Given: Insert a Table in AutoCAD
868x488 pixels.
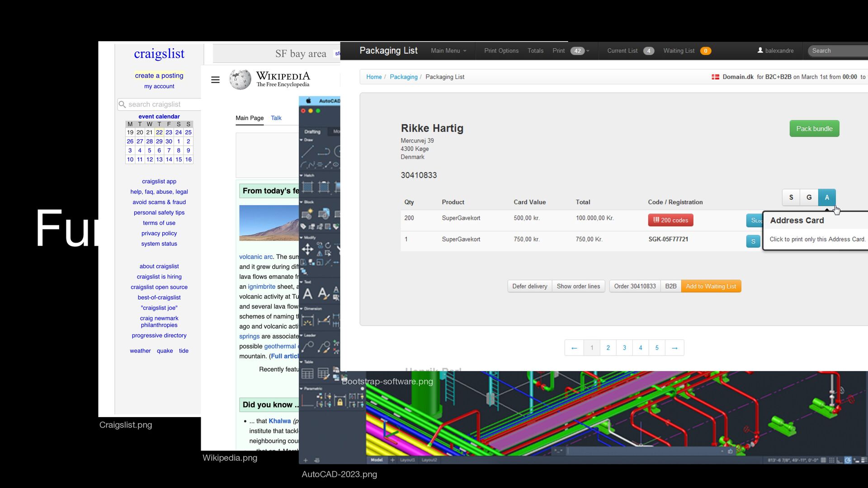Looking at the screenshot, I should coord(307,374).
